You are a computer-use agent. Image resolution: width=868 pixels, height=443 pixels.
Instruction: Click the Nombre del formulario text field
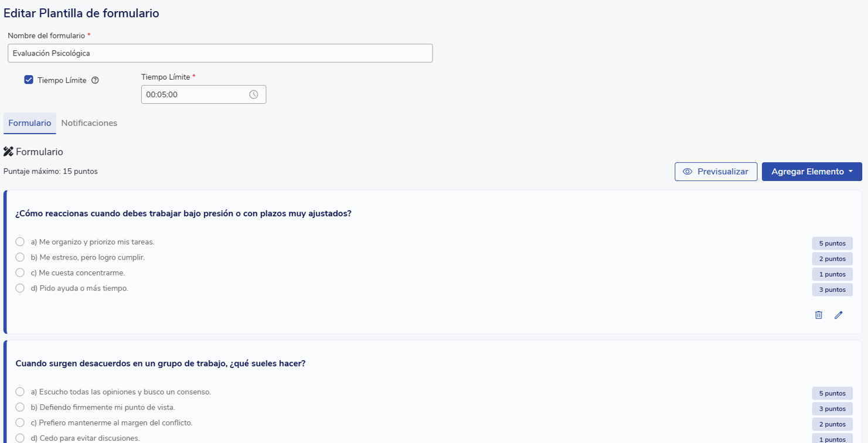click(x=220, y=53)
